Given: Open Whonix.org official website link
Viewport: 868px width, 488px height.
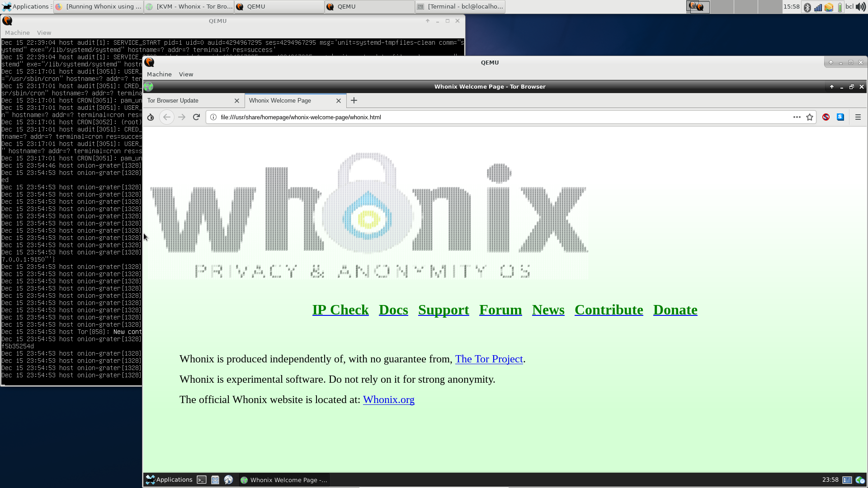Looking at the screenshot, I should (x=389, y=399).
